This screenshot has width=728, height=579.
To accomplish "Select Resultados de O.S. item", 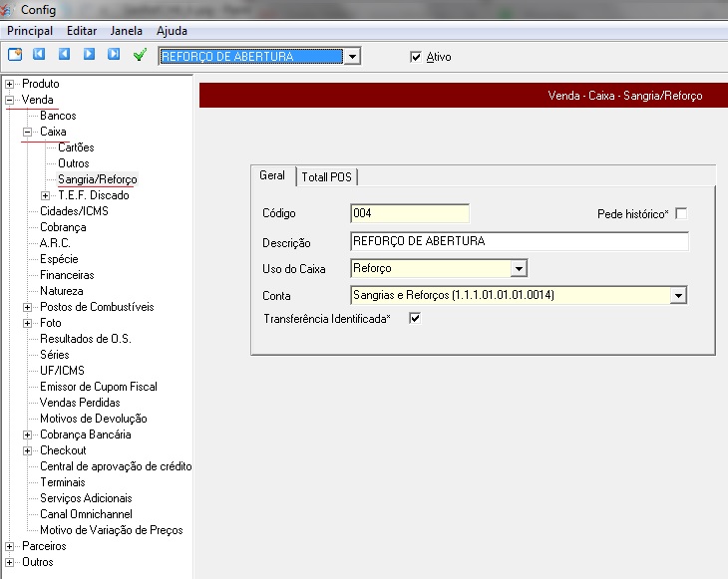I will click(x=86, y=339).
